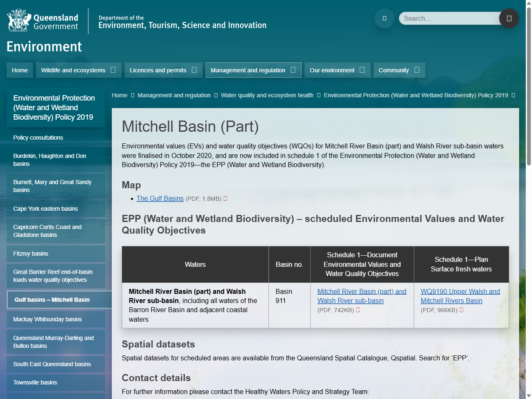Click the Mitchell Basin (Part) page heading

(x=190, y=126)
